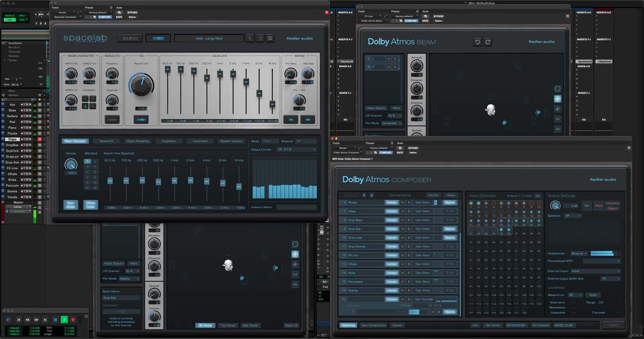This screenshot has height=339, width=644.
Task: Click the undo arrow in Dolby Atmos Beam
Action: point(477,42)
